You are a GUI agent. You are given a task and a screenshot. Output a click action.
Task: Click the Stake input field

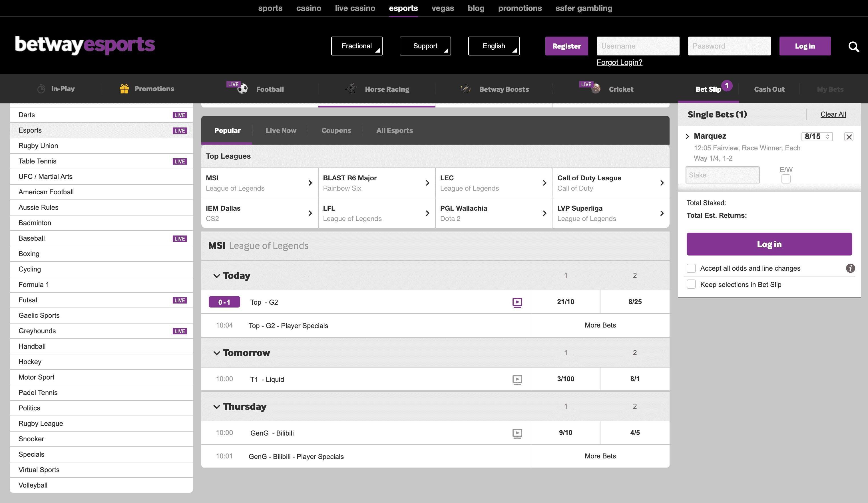click(x=722, y=175)
